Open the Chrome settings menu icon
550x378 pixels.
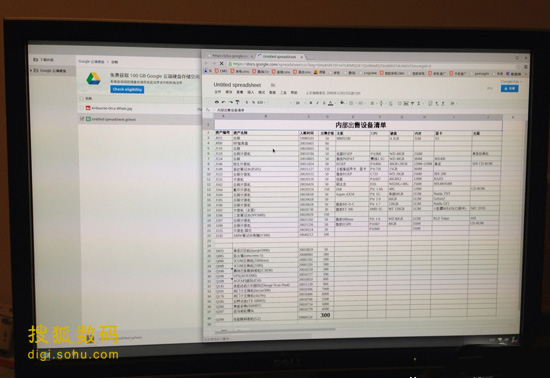coord(525,67)
